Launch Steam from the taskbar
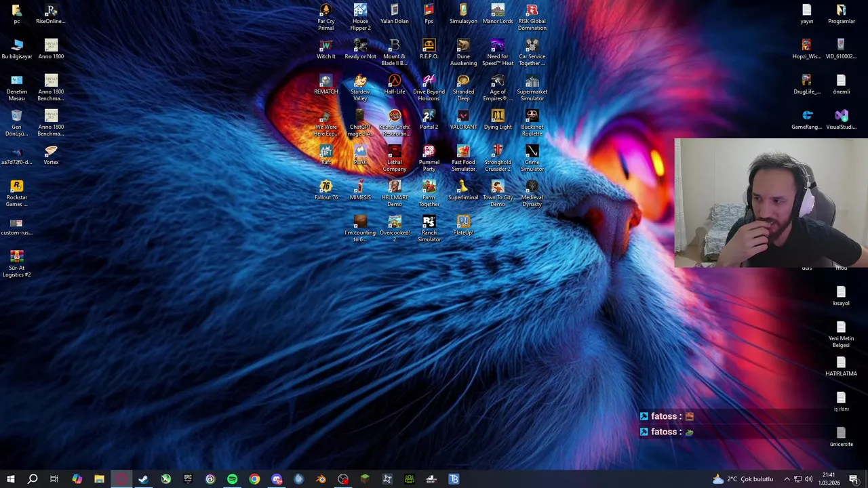Viewport: 868px width, 488px height. click(x=143, y=479)
